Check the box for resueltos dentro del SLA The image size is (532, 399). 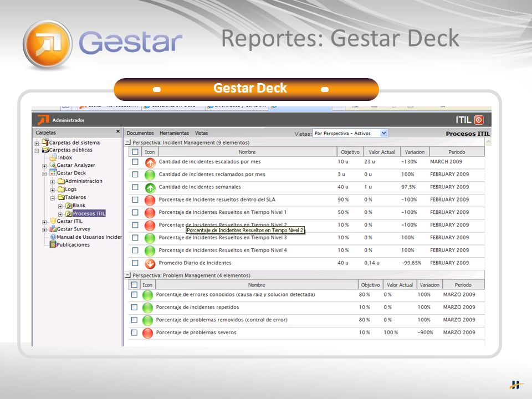pos(135,200)
